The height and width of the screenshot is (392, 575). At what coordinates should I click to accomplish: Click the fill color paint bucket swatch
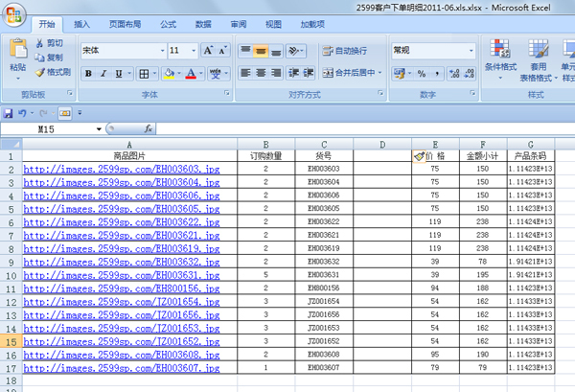[x=168, y=73]
